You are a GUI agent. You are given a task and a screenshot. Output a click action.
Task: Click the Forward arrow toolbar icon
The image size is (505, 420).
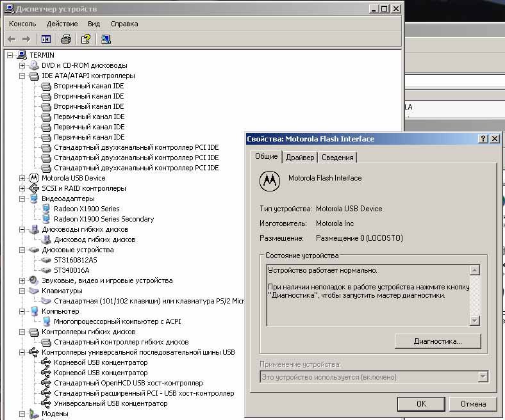26,39
